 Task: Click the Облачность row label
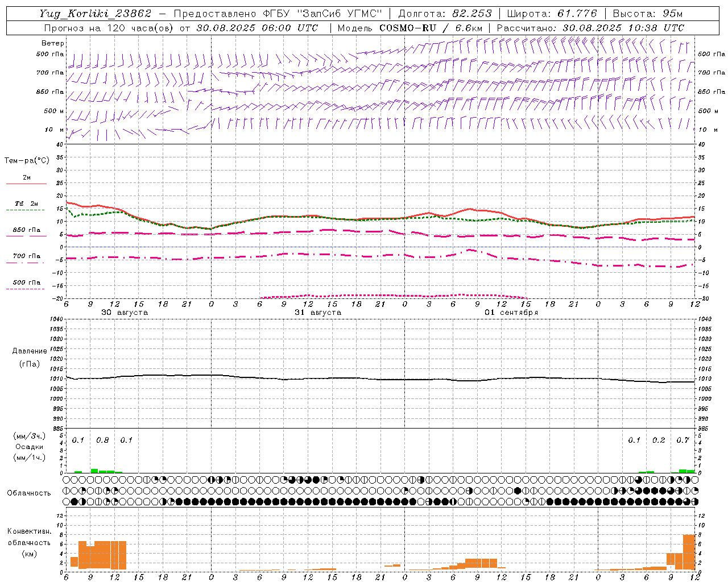tap(29, 493)
